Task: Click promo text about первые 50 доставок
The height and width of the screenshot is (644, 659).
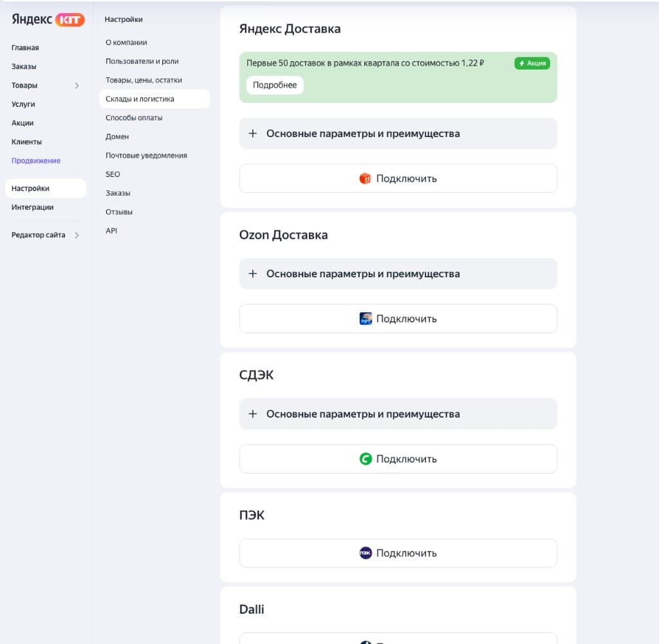Action: coord(366,63)
